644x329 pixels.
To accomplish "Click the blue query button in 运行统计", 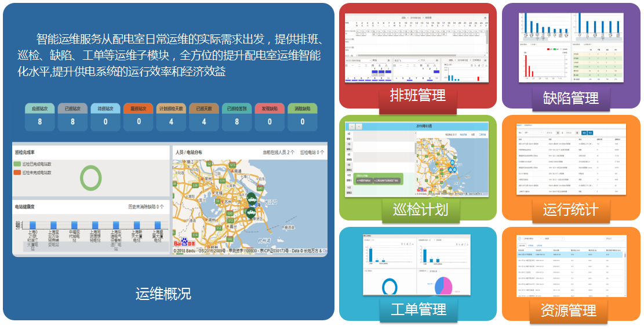I will pyautogui.click(x=583, y=133).
